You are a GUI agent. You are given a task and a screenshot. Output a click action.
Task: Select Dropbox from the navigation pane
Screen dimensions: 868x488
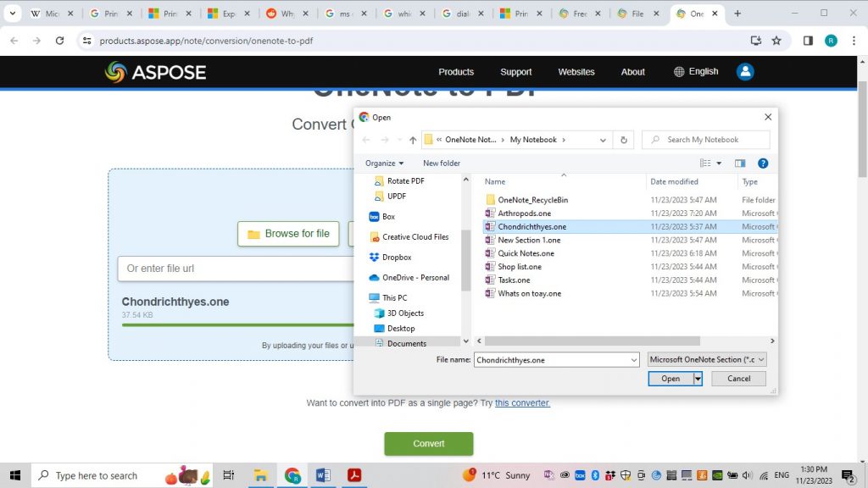pyautogui.click(x=398, y=257)
